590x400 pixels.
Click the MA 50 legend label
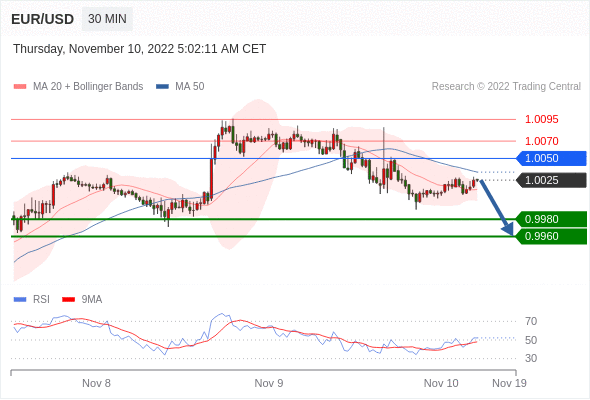[190, 87]
